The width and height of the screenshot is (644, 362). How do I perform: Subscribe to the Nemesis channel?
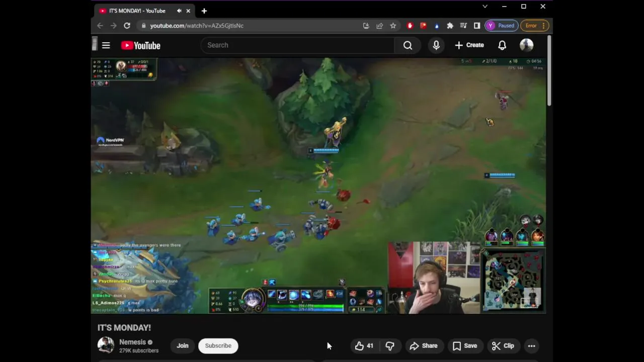pos(218,346)
